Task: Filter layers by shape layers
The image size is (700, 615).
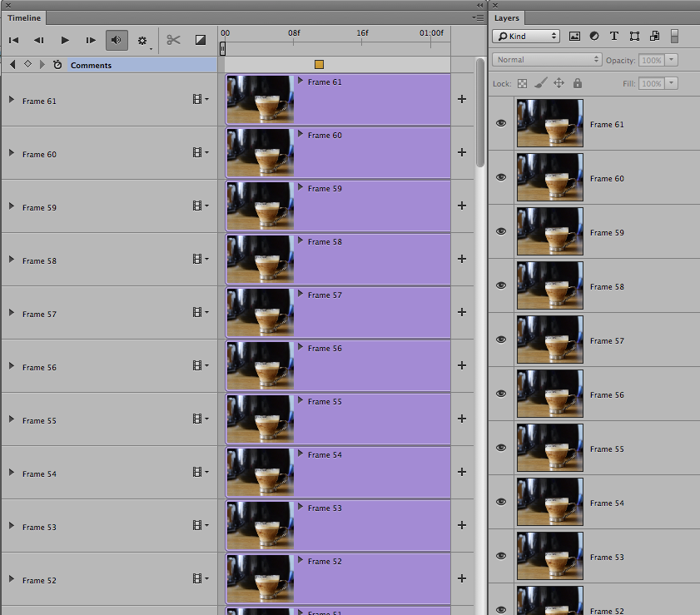Action: 634,36
